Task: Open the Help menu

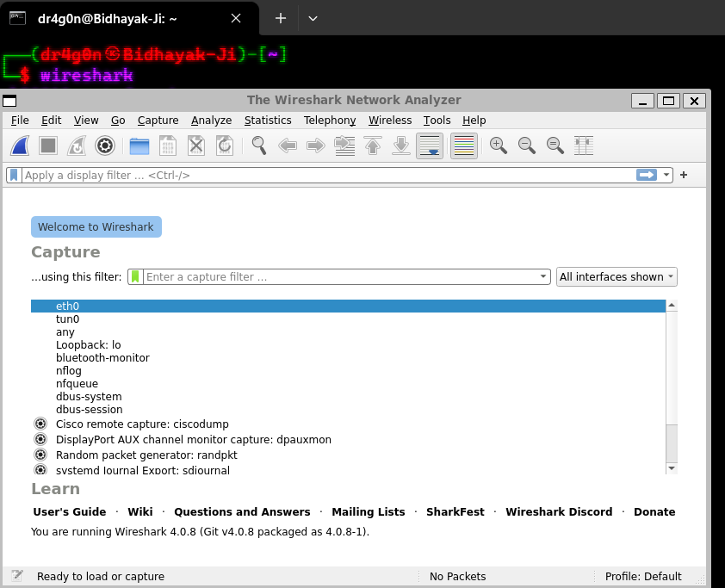Action: pos(474,121)
